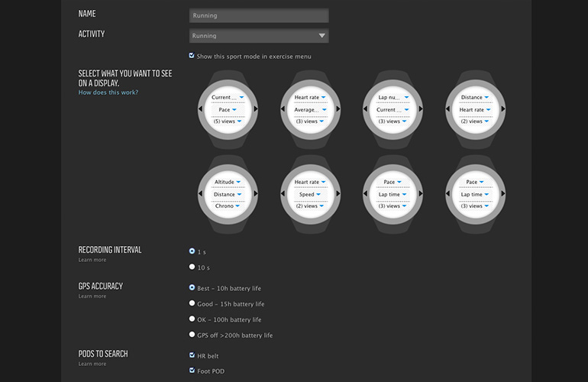Viewport: 588px width, 382px height.
Task: Open the Heart rate dropdown above Speed
Action: (311, 182)
